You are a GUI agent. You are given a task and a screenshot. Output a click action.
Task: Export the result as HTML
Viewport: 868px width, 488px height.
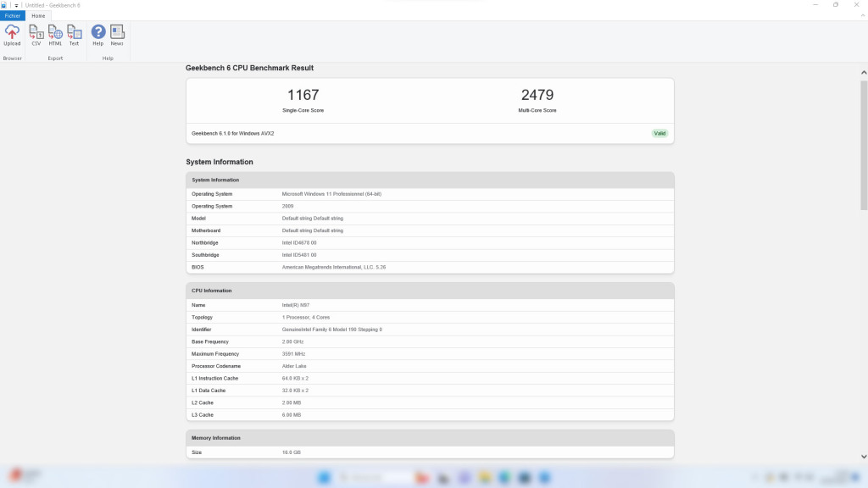tap(55, 36)
